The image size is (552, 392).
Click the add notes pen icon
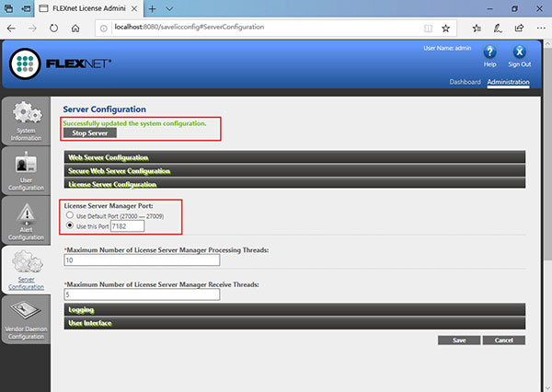[498, 29]
